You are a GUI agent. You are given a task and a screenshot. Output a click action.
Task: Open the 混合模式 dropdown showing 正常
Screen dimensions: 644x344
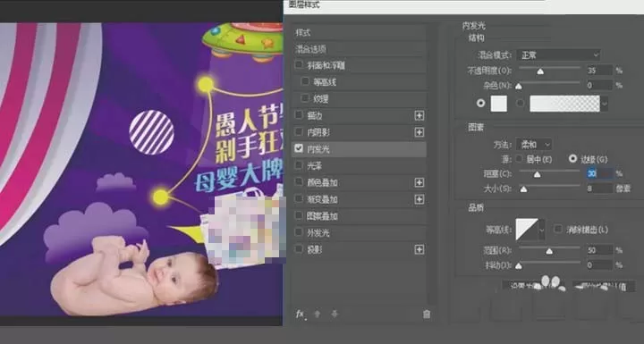point(558,55)
